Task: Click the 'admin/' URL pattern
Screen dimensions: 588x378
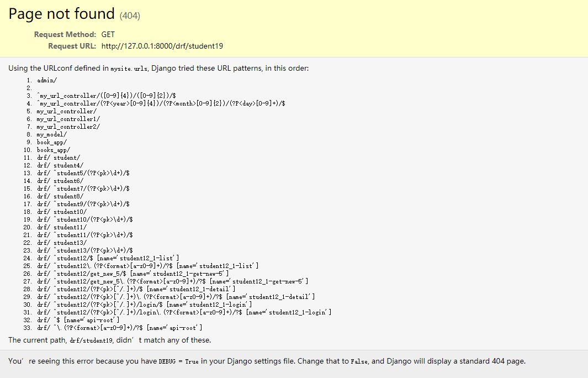Action: click(x=47, y=80)
